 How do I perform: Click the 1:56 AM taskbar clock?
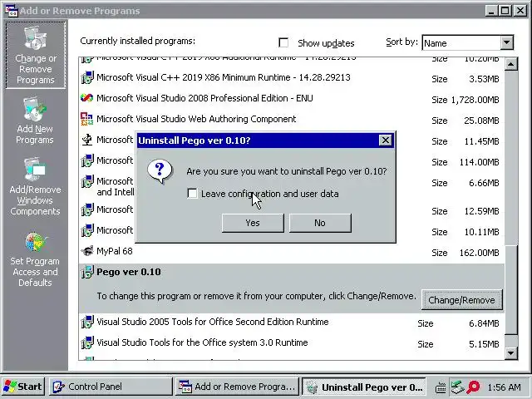click(504, 387)
